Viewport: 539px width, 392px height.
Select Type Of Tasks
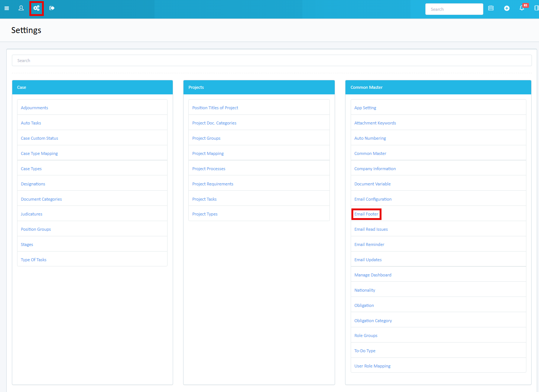point(33,260)
